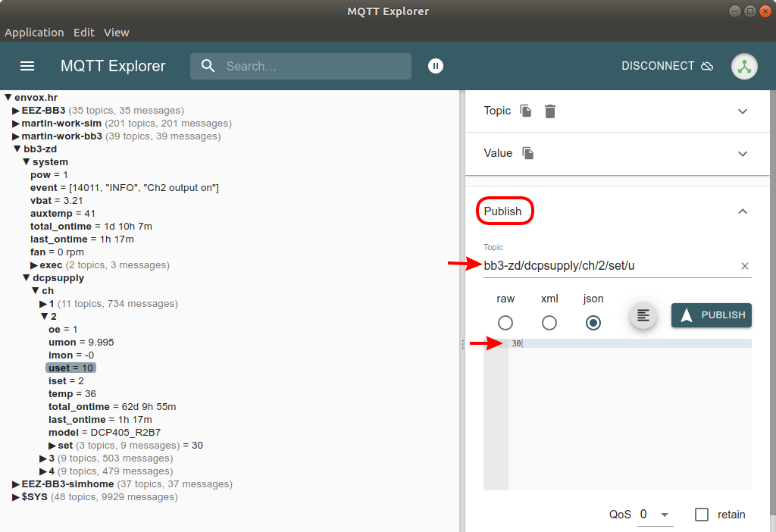Clear the publish topic field with X

click(x=744, y=266)
